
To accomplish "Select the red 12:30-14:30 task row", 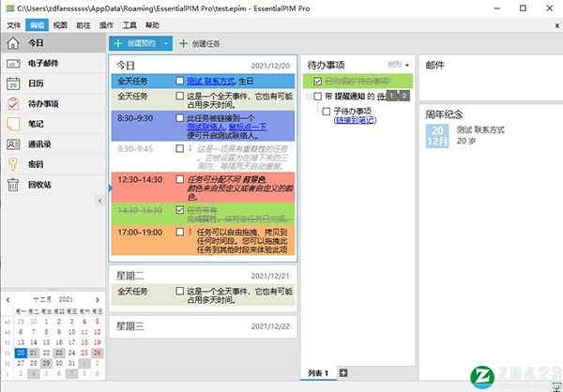I will pos(203,188).
